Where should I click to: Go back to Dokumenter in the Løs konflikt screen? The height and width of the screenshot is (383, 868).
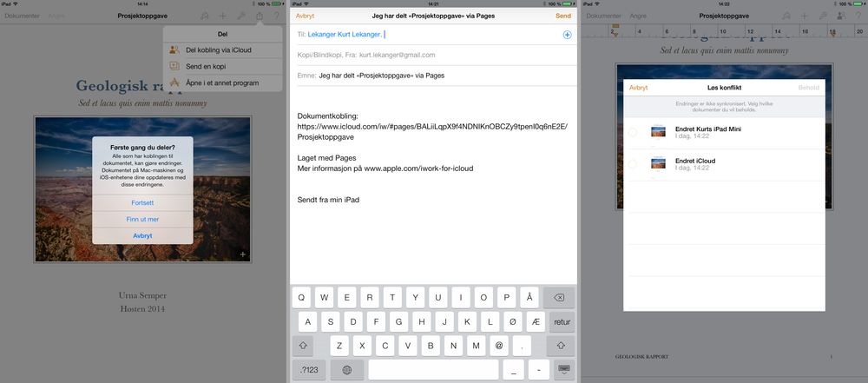604,17
